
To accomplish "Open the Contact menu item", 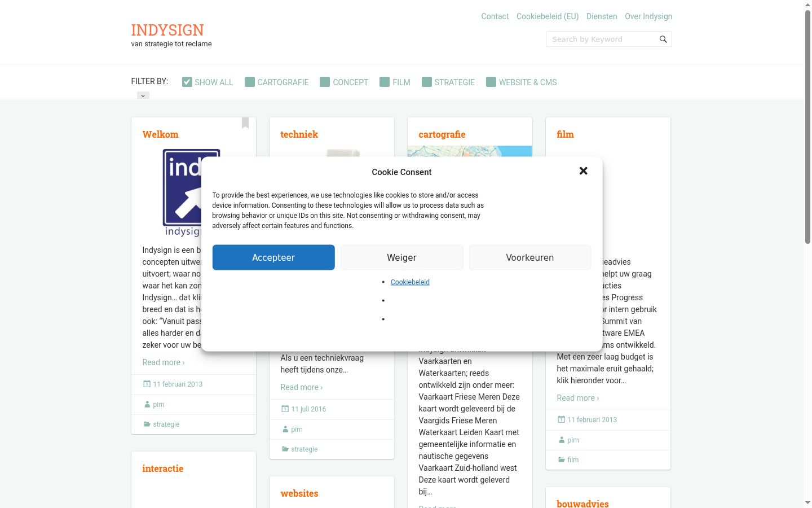I will 495,16.
